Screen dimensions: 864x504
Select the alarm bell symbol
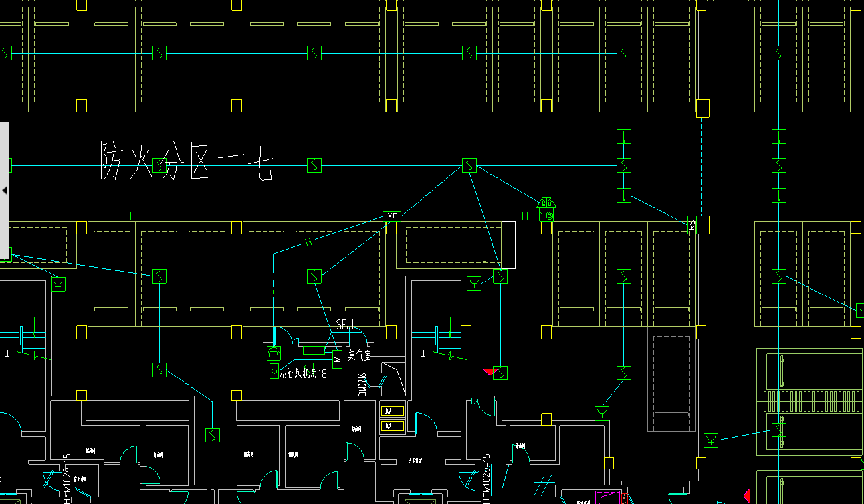pos(546,209)
